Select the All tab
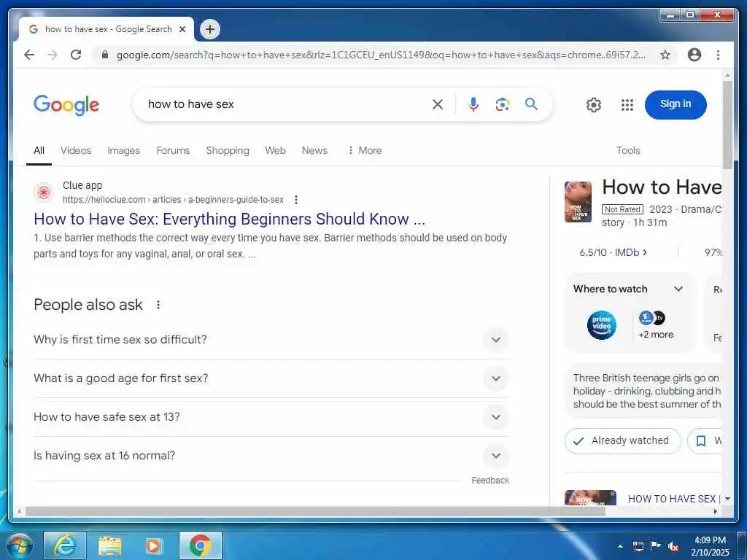This screenshot has width=747, height=560. pyautogui.click(x=39, y=150)
